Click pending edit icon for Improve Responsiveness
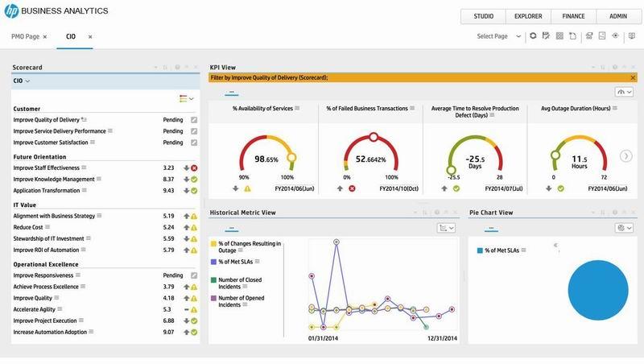Image resolution: width=644 pixels, height=364 pixels. (194, 275)
